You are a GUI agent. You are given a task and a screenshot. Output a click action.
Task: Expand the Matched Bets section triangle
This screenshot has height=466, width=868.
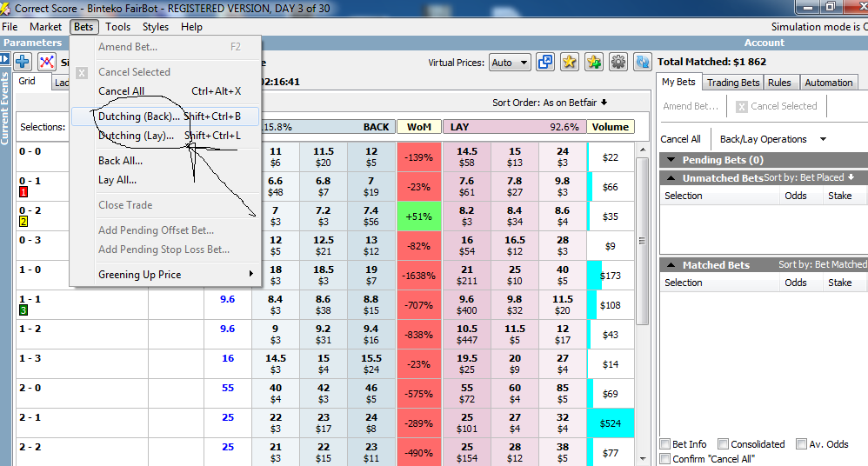[671, 265]
